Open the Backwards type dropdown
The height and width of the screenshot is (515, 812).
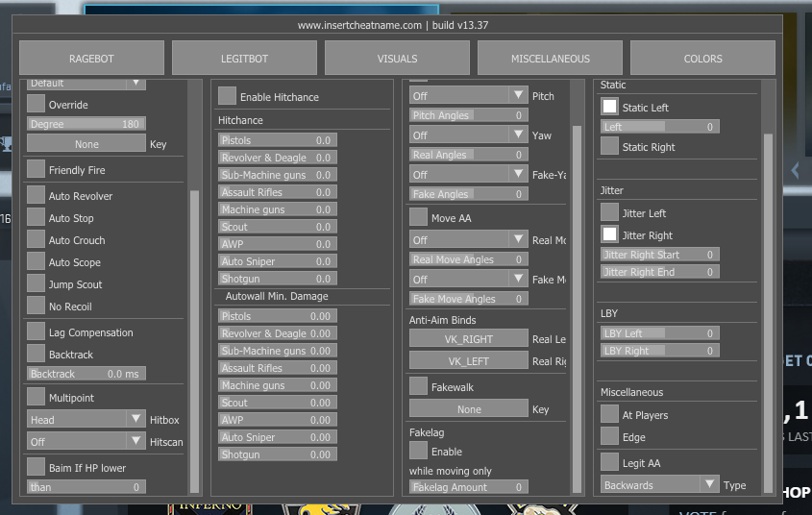point(659,485)
